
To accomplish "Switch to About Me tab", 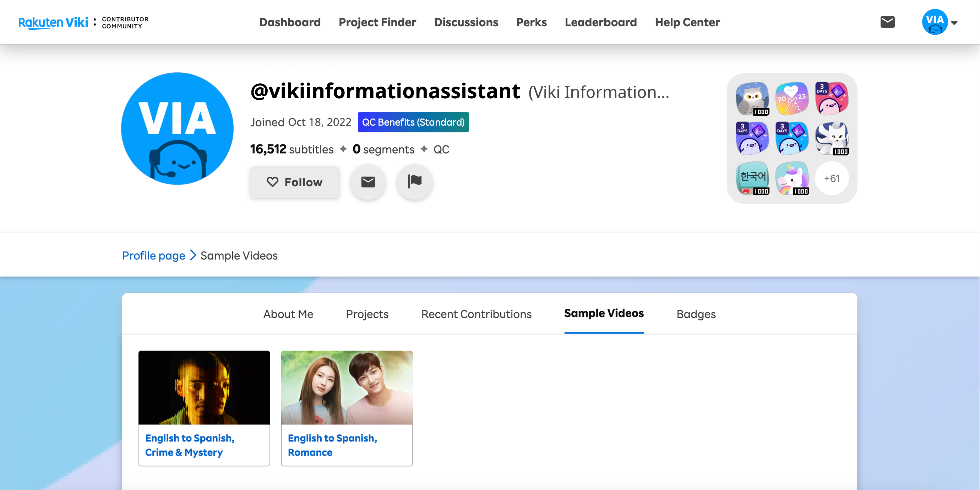I will 288,314.
